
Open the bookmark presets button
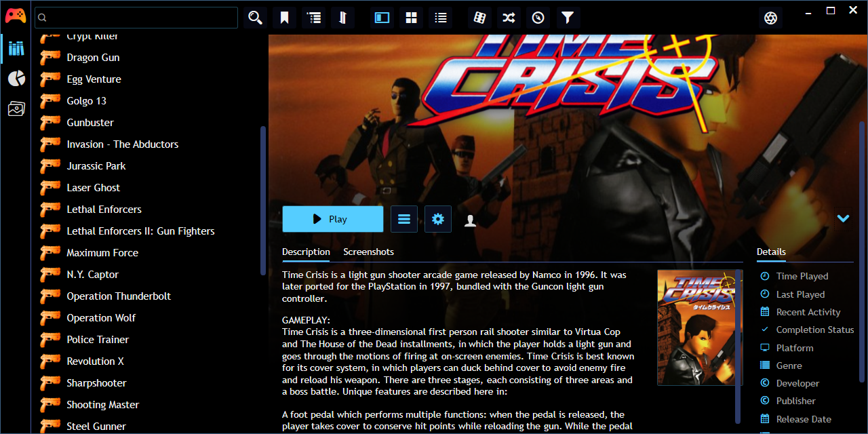(x=284, y=18)
